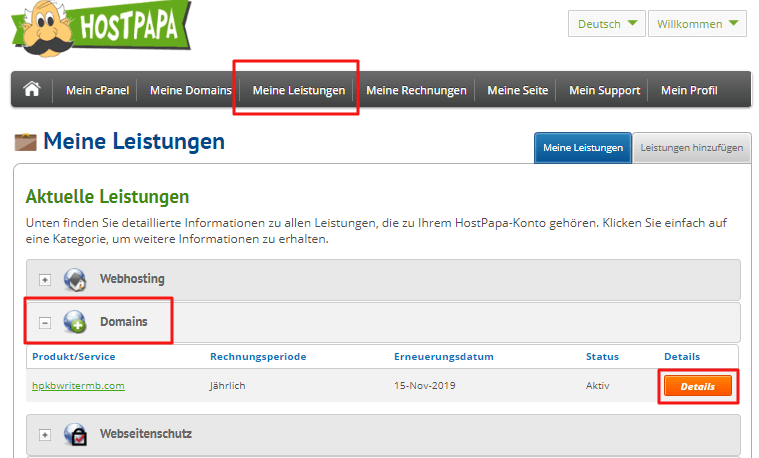Open the Willkommen account dropdown

[697, 24]
